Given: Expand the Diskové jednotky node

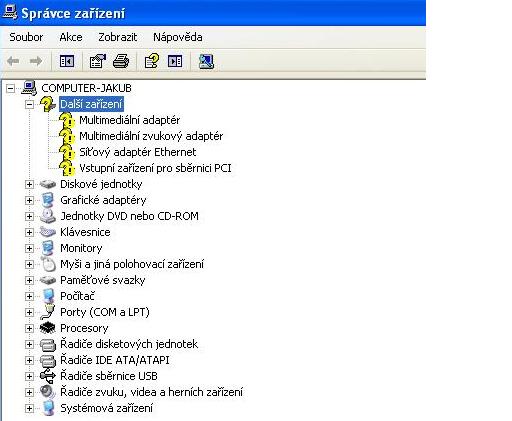Looking at the screenshot, I should (29, 184).
